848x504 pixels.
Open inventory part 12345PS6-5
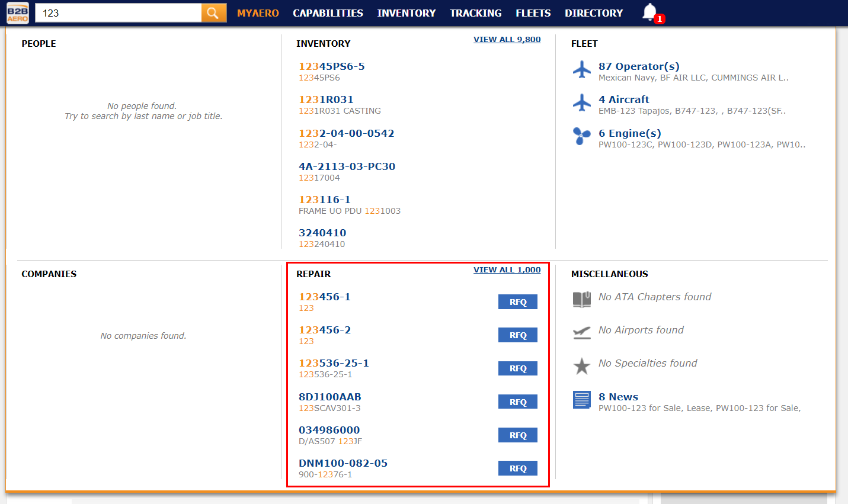click(x=332, y=66)
